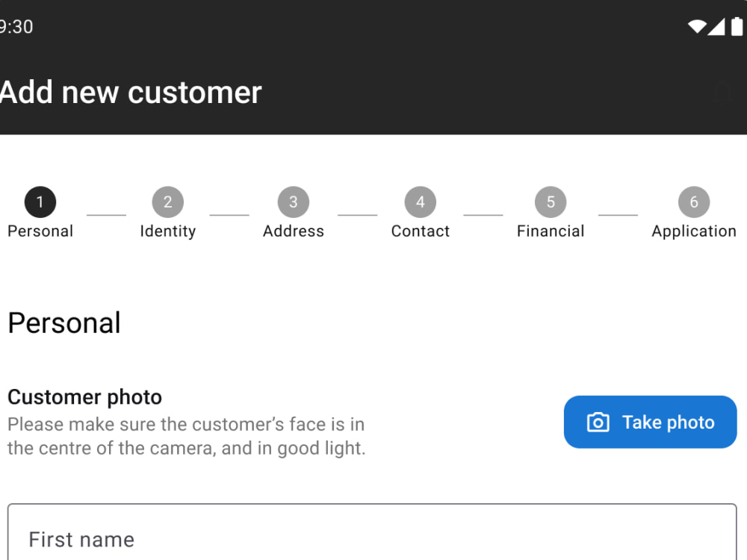The height and width of the screenshot is (560, 747).
Task: Click the Financial step label
Action: tap(551, 231)
